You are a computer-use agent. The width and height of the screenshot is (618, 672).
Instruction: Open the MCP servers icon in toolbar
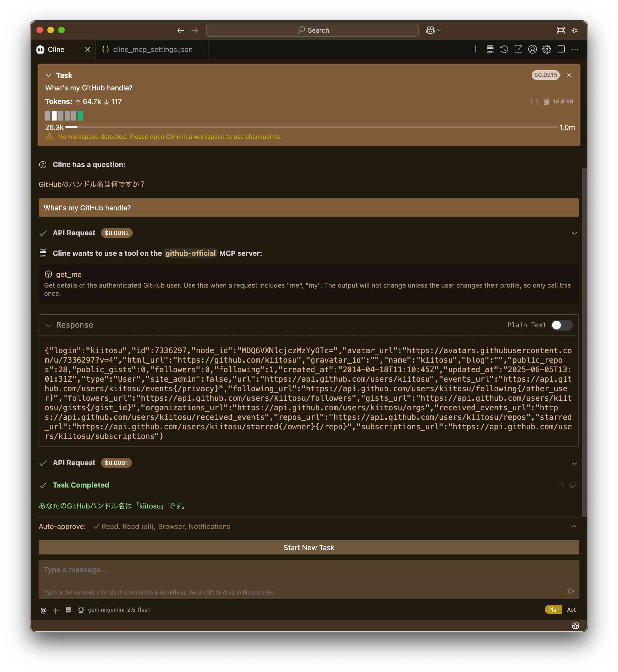[490, 50]
